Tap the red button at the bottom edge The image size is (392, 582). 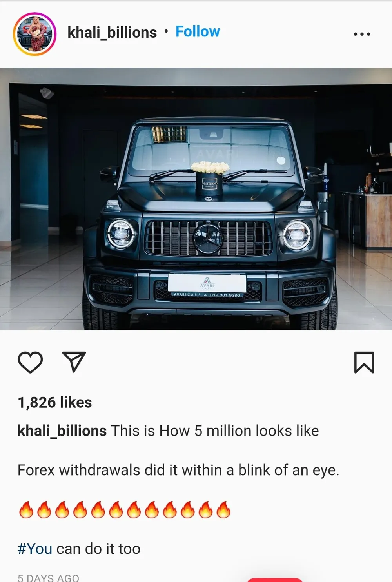[x=275, y=580]
